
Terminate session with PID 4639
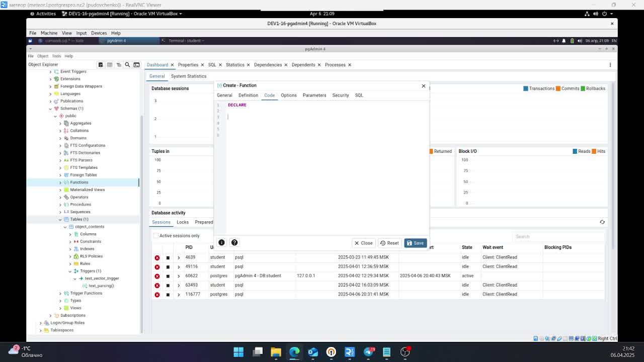(x=157, y=257)
